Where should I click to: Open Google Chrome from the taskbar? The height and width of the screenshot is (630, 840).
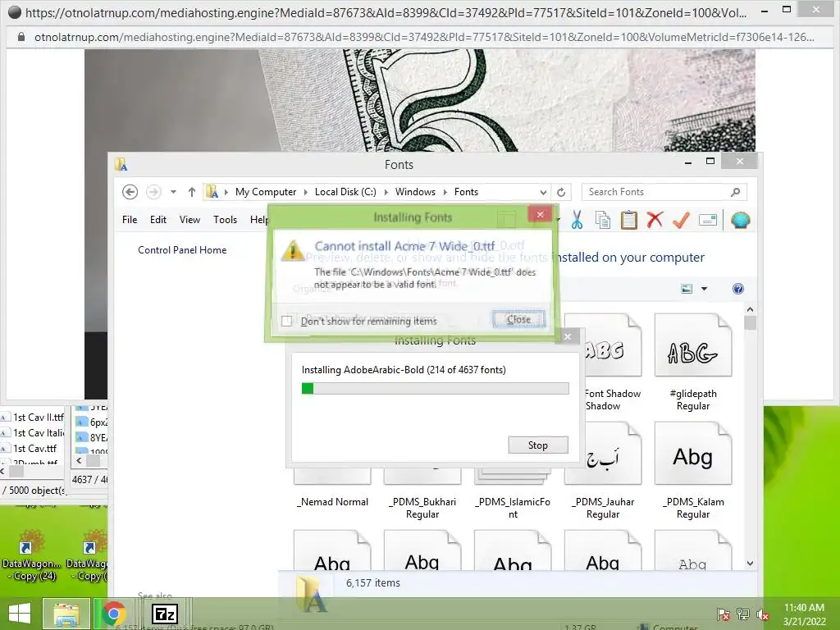click(x=114, y=614)
